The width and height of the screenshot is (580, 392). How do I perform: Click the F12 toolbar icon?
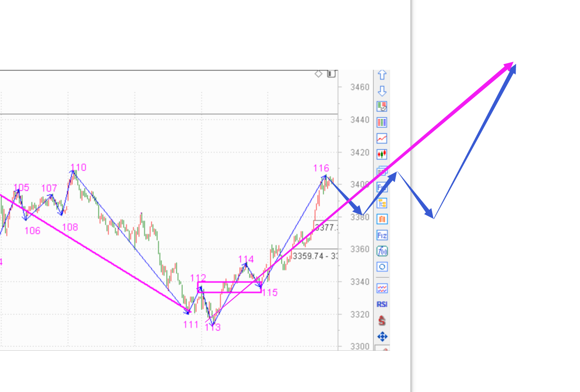tap(382, 235)
